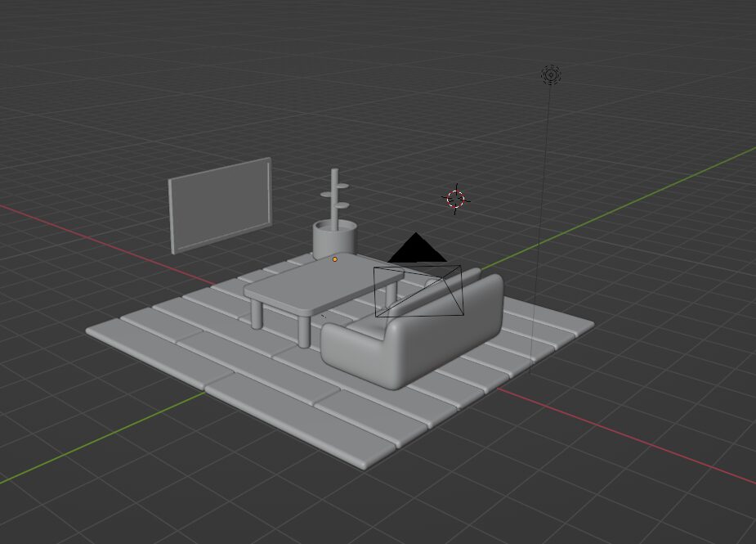Click the orange origin dot on table
Image resolution: width=756 pixels, height=544 pixels.
click(x=335, y=259)
